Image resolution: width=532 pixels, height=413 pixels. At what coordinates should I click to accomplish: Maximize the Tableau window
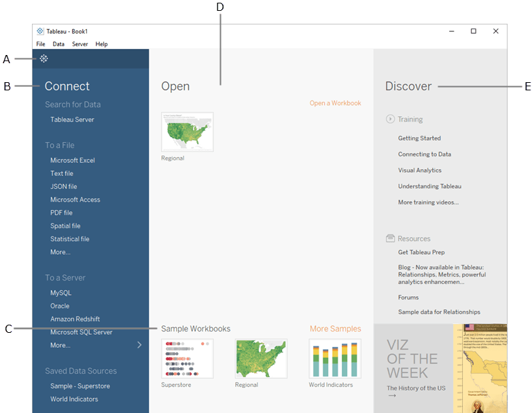[x=474, y=31]
